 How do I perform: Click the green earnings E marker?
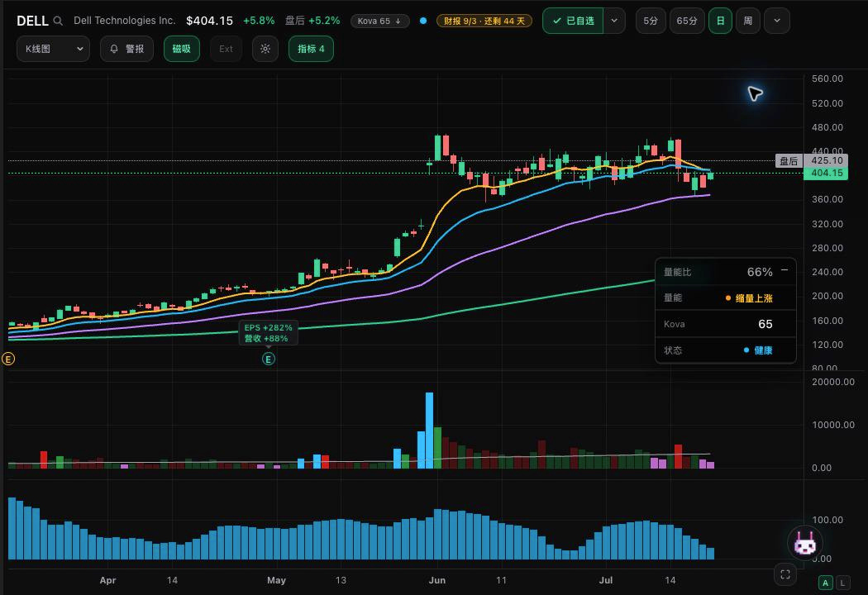click(268, 359)
